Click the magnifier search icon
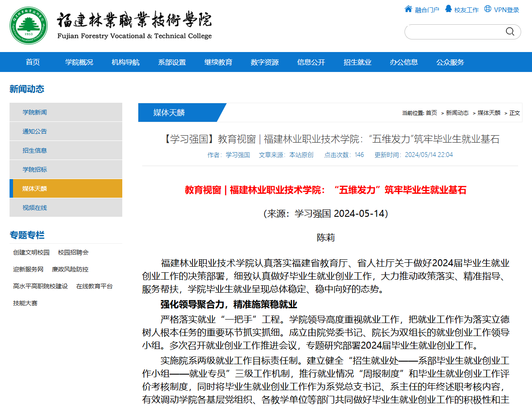The width and height of the screenshot is (532, 408). (x=510, y=32)
